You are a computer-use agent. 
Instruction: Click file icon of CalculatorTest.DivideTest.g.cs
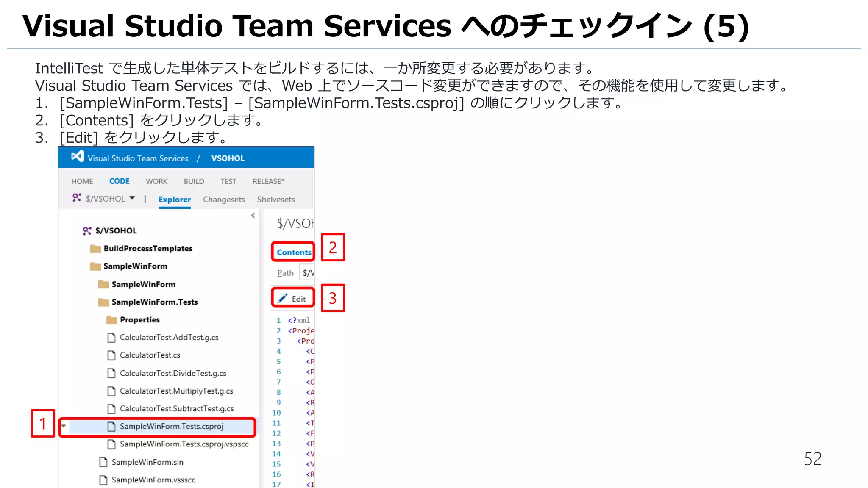[x=111, y=373]
